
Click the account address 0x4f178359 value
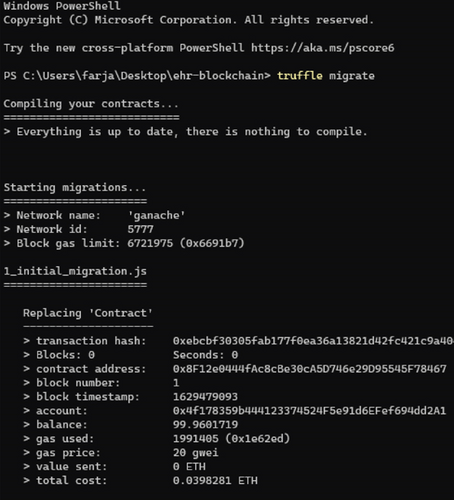(309, 411)
